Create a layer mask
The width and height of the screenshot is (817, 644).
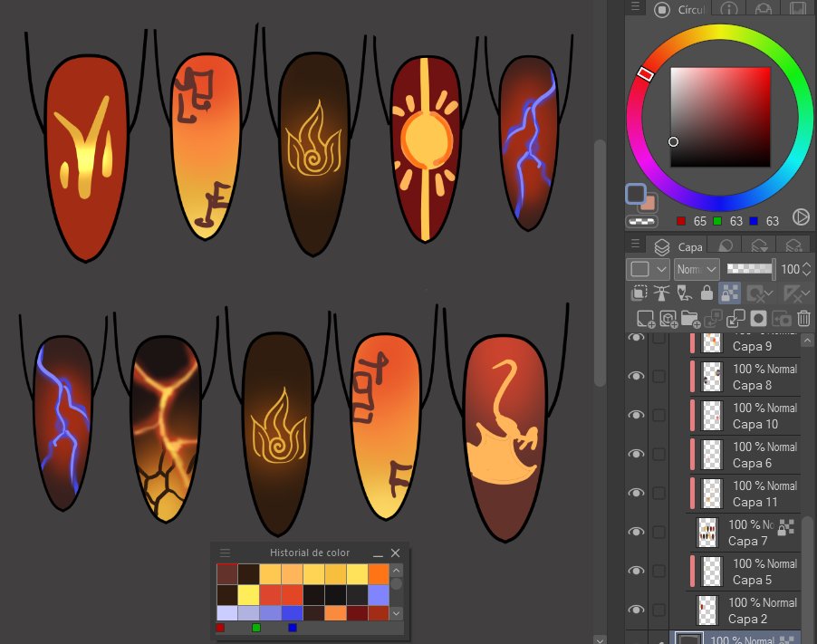point(759,318)
